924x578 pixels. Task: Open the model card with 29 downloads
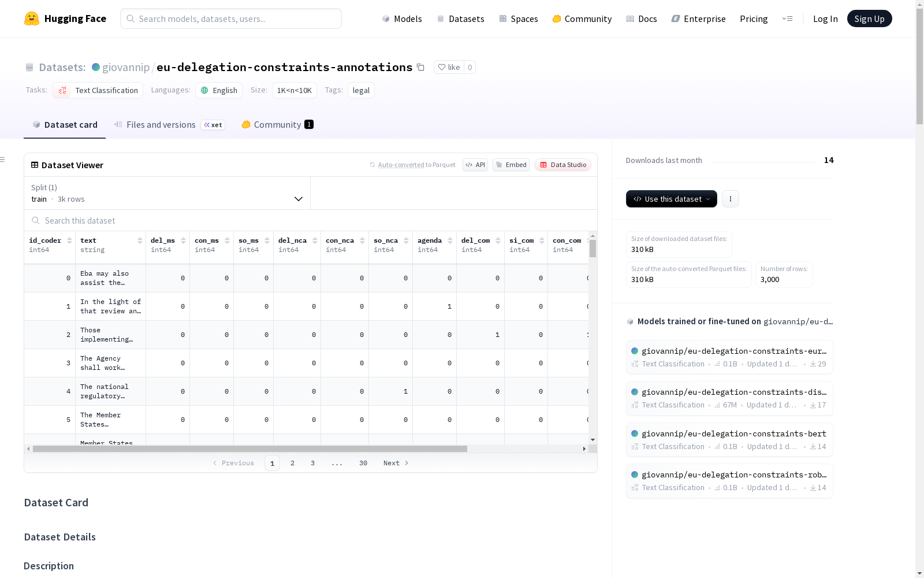click(729, 357)
